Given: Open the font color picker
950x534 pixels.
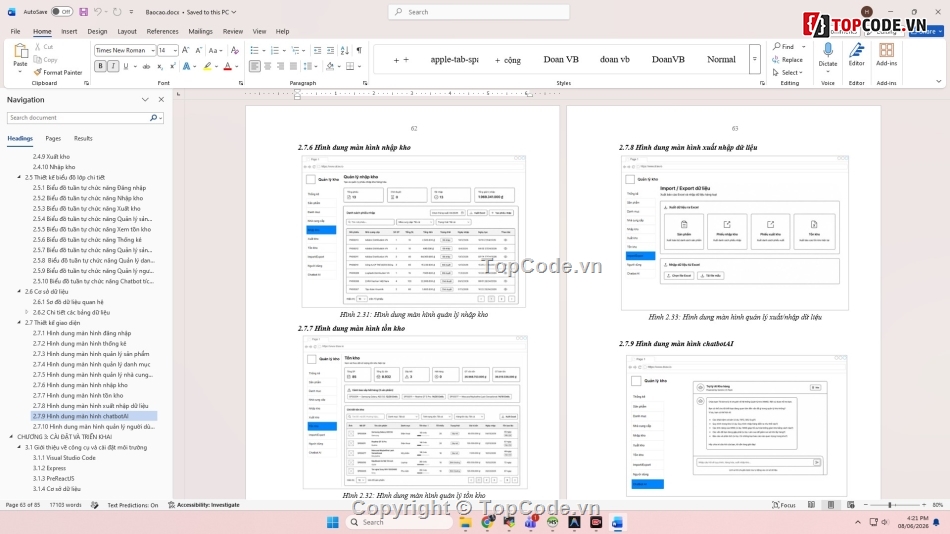Looking at the screenshot, I should pyautogui.click(x=228, y=66).
